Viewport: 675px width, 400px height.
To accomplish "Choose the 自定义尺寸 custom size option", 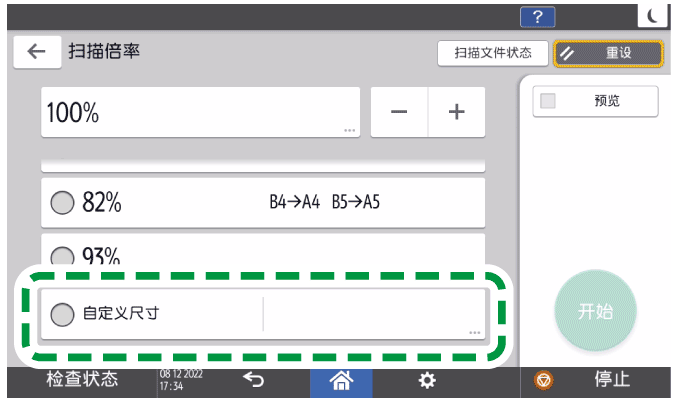I will pos(63,314).
